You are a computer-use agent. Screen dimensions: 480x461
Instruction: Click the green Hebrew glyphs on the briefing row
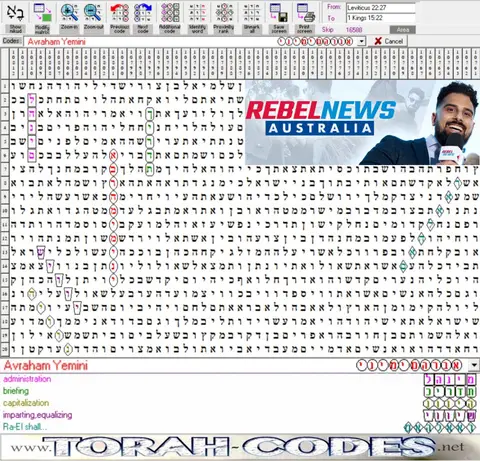(x=450, y=391)
